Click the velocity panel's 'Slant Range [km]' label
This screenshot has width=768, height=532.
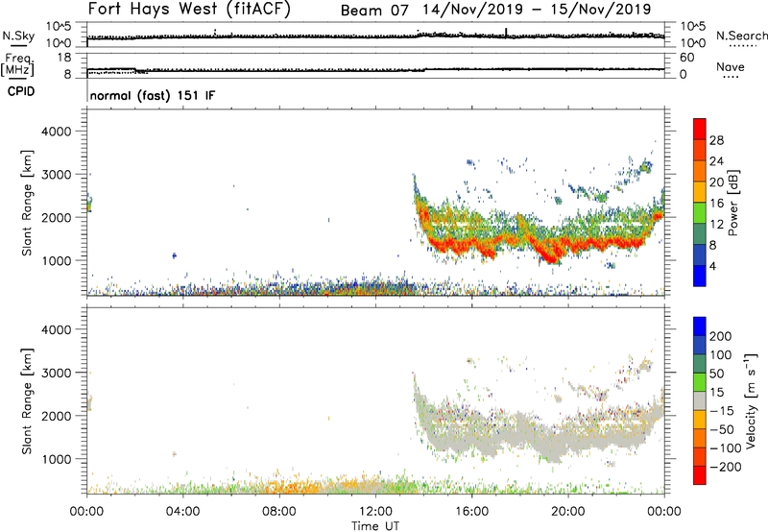pos(27,401)
